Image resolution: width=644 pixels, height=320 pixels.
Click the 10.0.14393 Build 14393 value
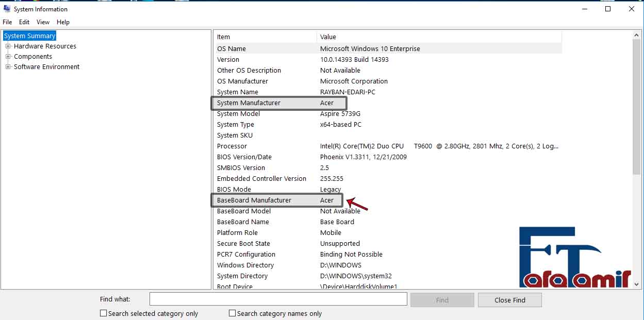click(x=354, y=59)
